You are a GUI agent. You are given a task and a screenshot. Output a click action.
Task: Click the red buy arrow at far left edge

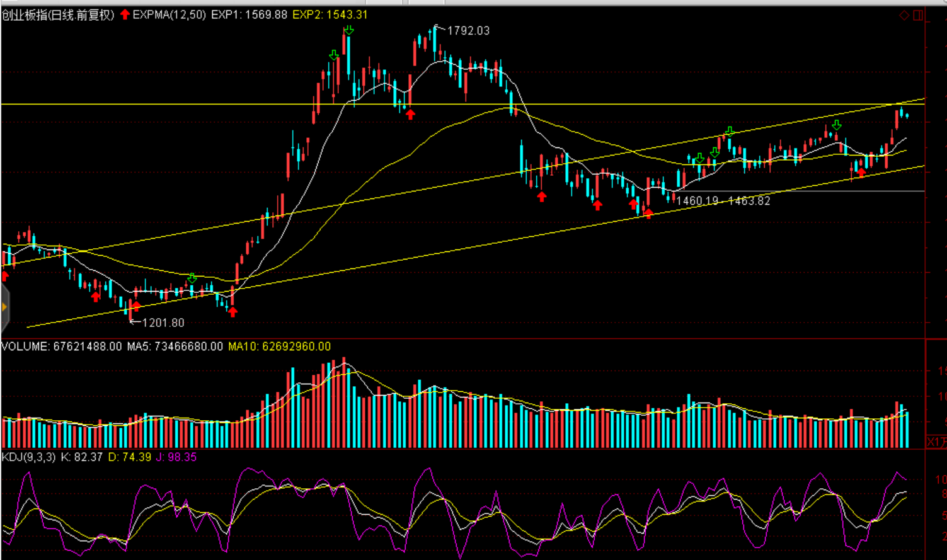(5, 276)
